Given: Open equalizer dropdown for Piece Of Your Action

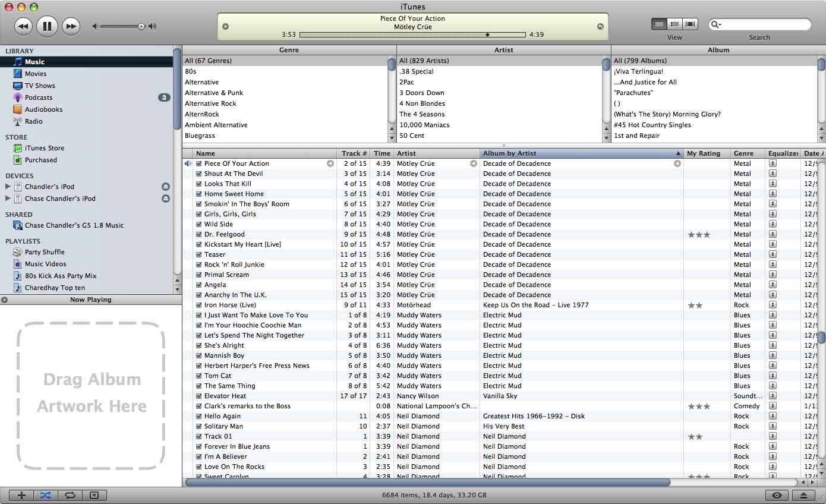Looking at the screenshot, I should click(773, 163).
